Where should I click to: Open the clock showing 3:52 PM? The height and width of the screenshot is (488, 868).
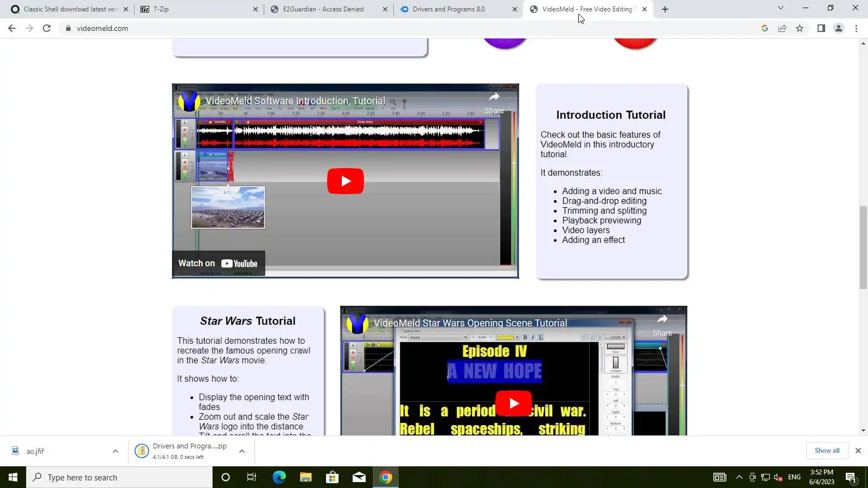[821, 477]
